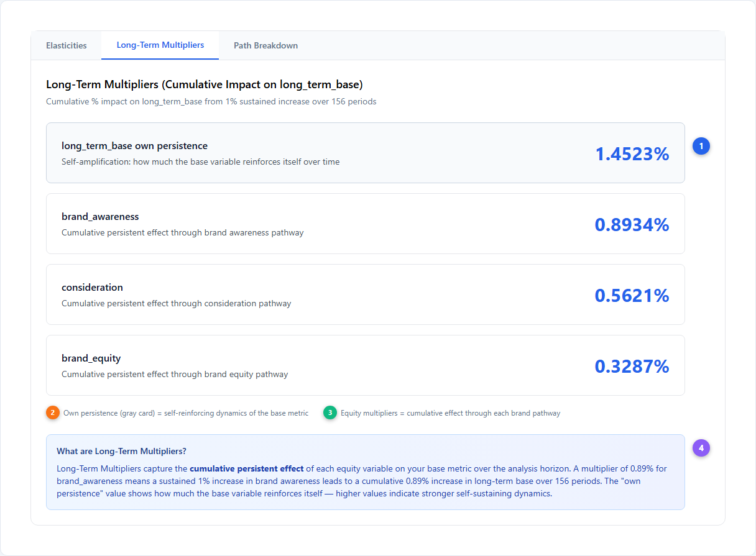Screen dimensions: 756x556
Task: Select the 0.3287% value
Action: (x=632, y=366)
